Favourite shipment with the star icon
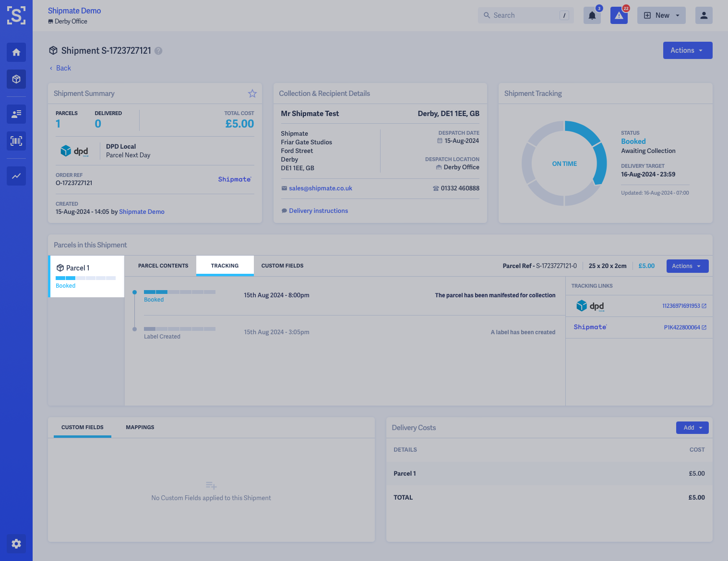728x561 pixels. pos(252,93)
